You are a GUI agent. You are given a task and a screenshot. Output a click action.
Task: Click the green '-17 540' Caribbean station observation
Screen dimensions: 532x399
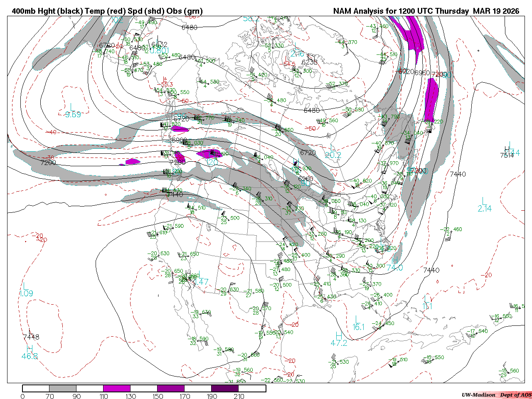476,331
